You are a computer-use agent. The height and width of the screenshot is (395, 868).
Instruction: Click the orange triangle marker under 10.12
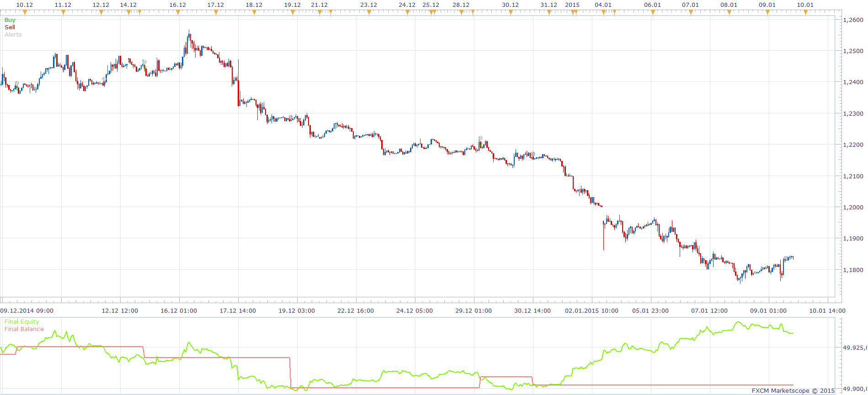tap(25, 12)
